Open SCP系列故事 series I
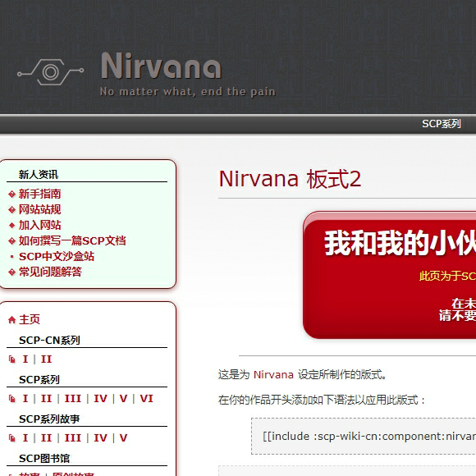 pyautogui.click(x=25, y=438)
